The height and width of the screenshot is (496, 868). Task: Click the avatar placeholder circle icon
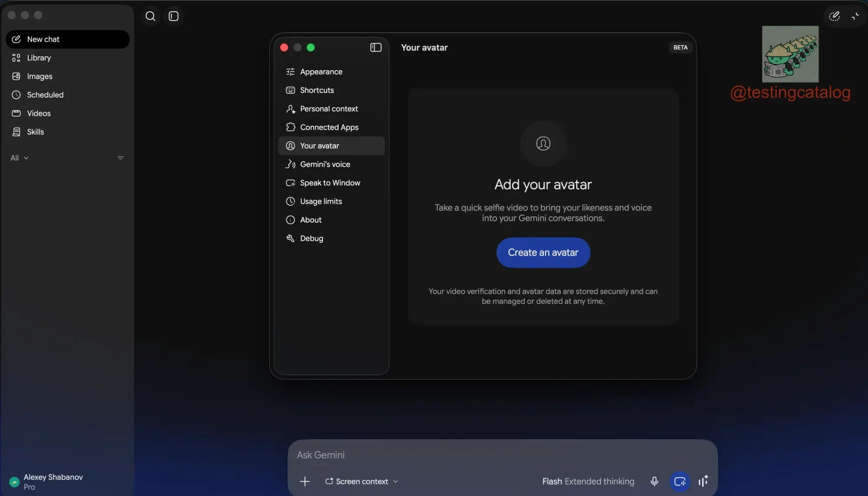coord(543,143)
